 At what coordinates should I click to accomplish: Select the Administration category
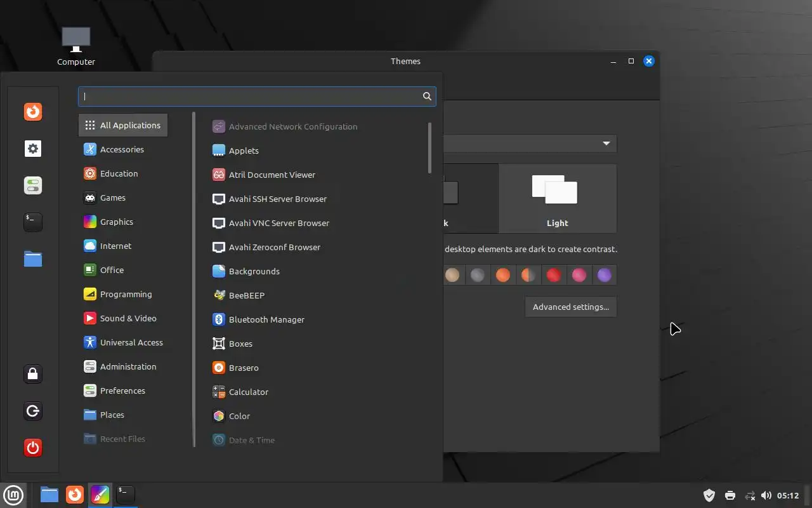[x=123, y=366]
